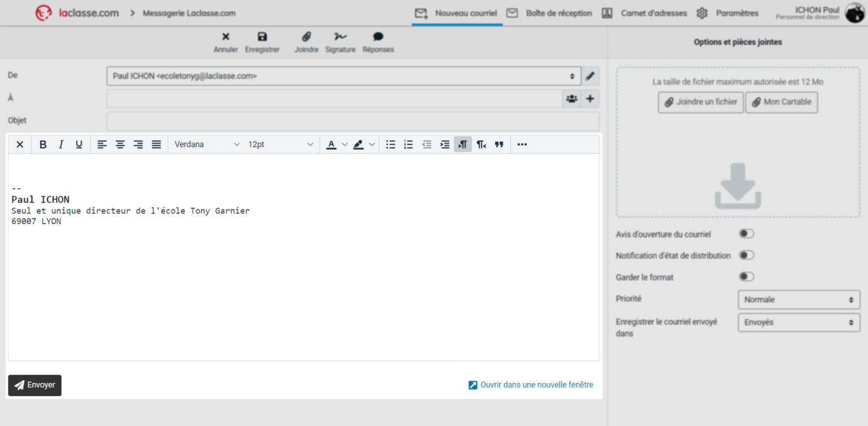This screenshot has height=426, width=868.
Task: Apply italic formatting
Action: [61, 144]
